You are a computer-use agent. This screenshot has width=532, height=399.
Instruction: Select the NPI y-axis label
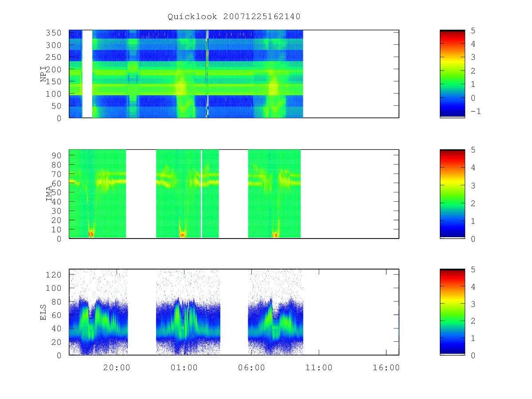(44, 74)
